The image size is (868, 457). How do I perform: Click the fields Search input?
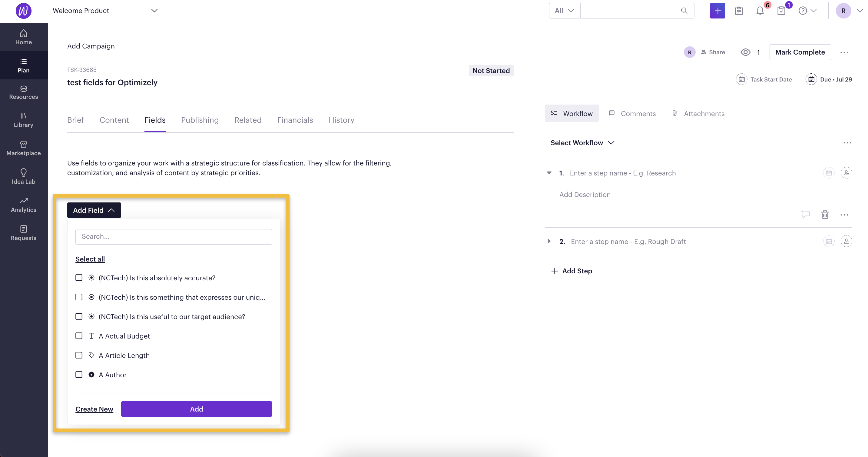point(174,237)
